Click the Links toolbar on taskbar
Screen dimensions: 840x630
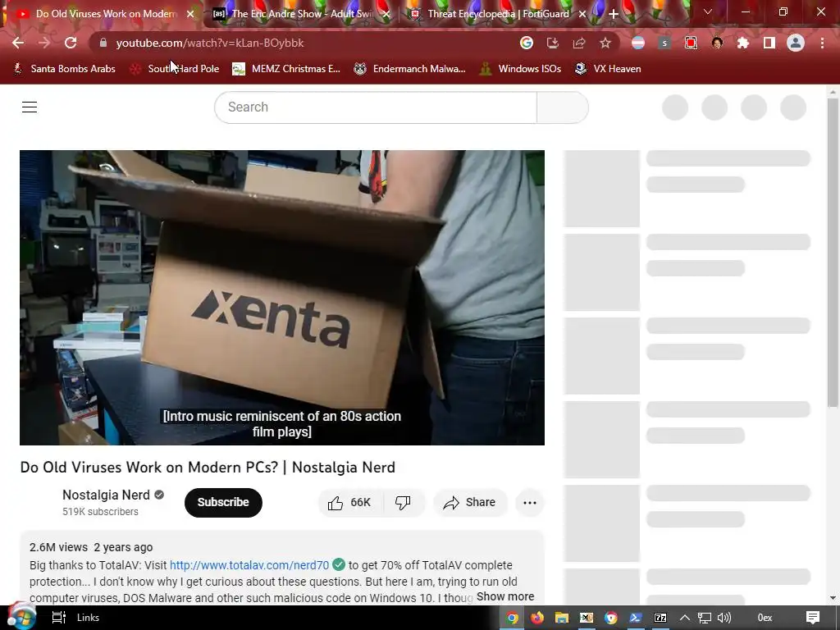[x=88, y=618]
